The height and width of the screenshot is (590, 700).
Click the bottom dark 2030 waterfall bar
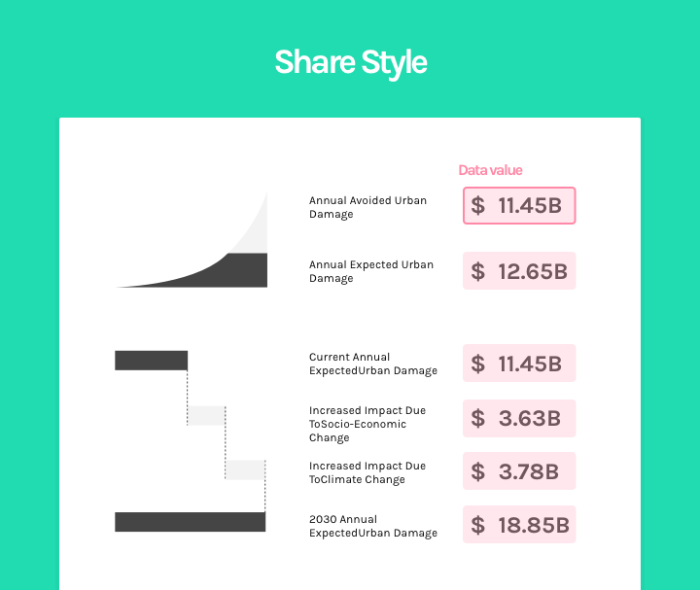pos(191,522)
